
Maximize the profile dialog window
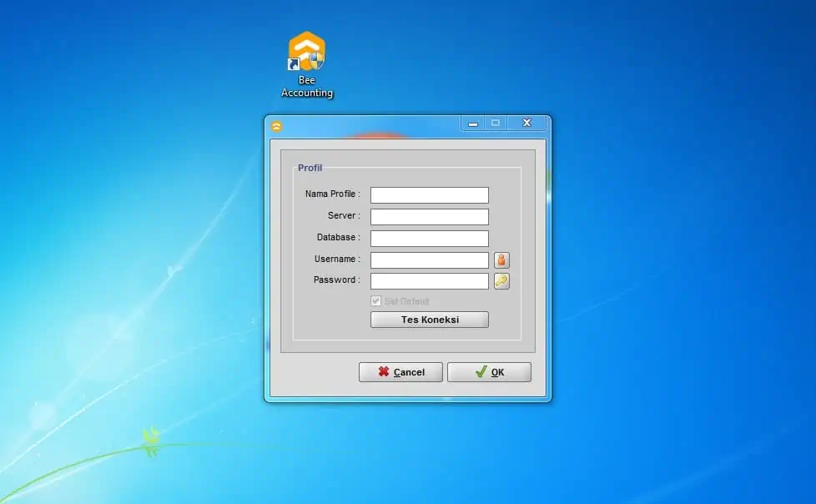click(x=496, y=123)
